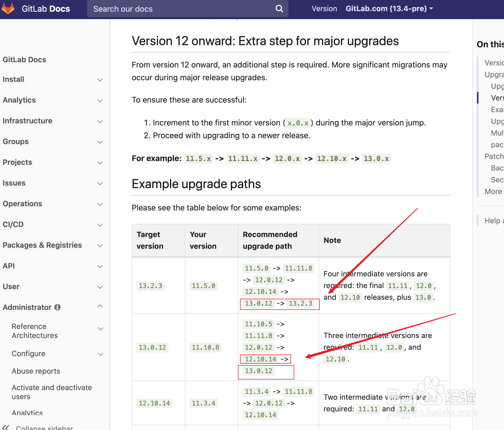
Task: Click Version 12 onward heading
Action: [x=265, y=41]
